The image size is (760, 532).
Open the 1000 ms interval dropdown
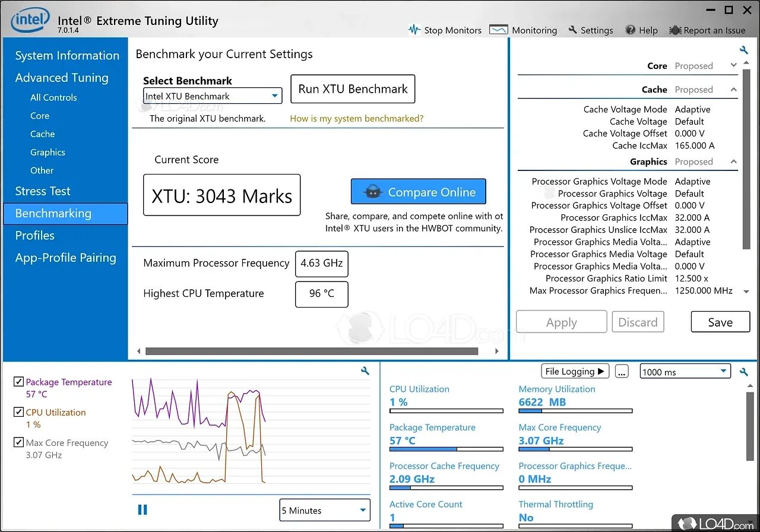pos(685,372)
